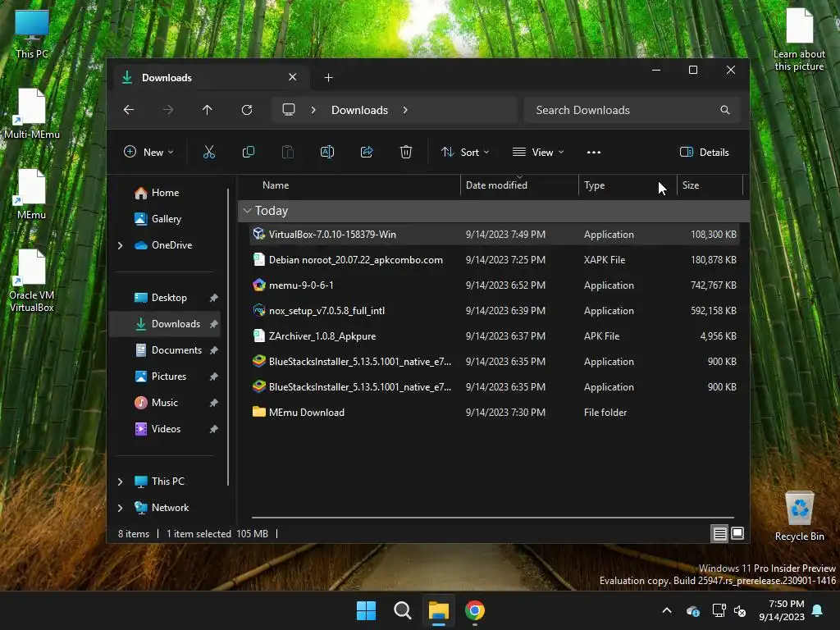Click the Rename icon in toolbar

326,152
